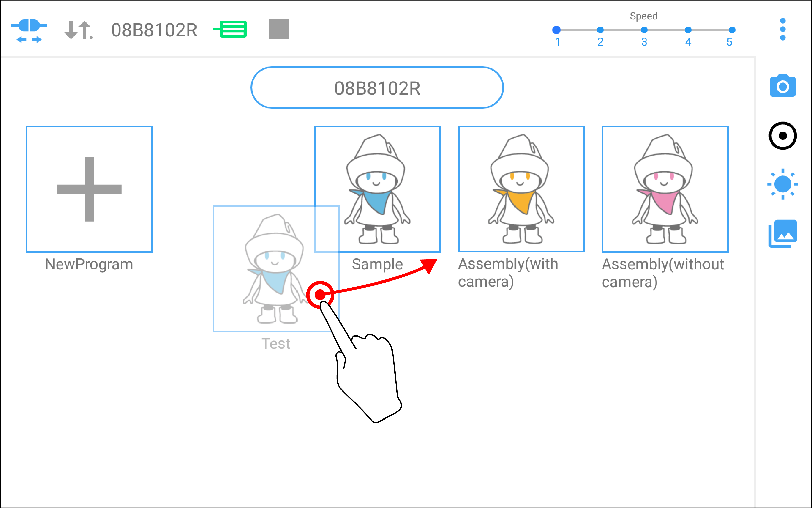Stop the program with the gray square

click(x=279, y=29)
